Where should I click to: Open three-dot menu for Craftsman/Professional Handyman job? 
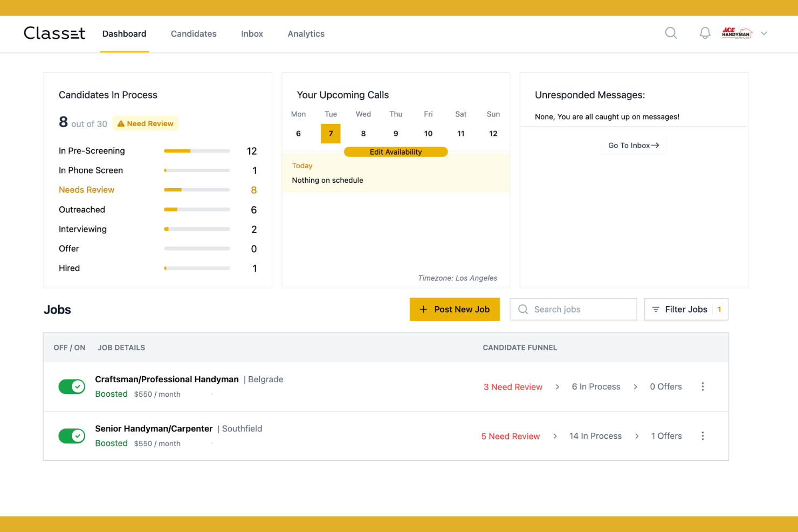(x=703, y=386)
